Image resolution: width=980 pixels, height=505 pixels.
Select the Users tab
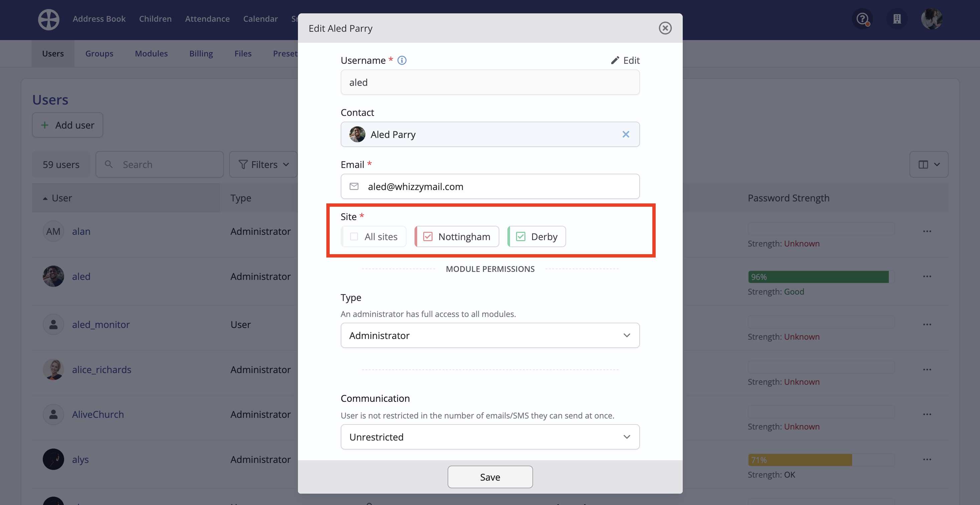pyautogui.click(x=53, y=54)
